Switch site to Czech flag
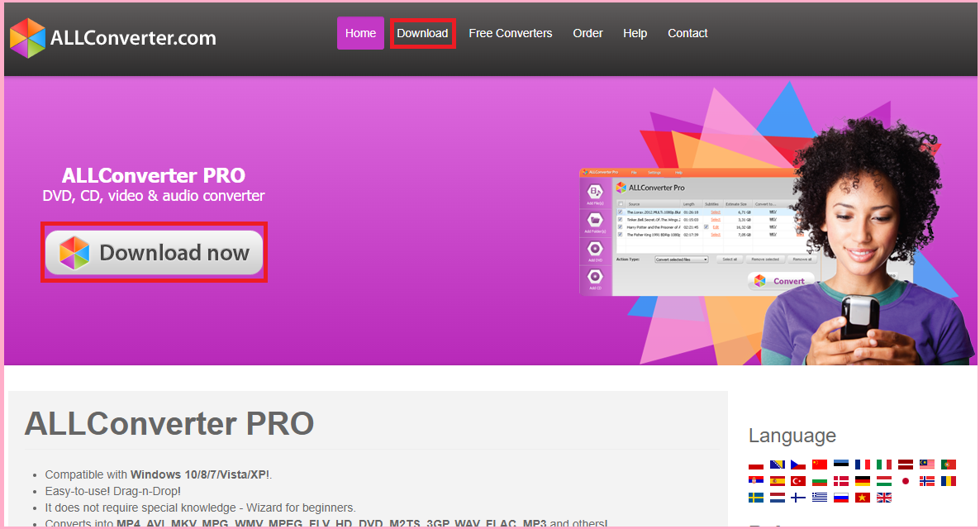 coord(798,465)
